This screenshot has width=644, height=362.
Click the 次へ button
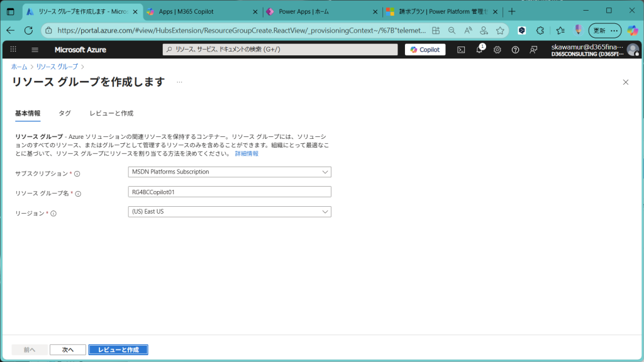(x=68, y=349)
